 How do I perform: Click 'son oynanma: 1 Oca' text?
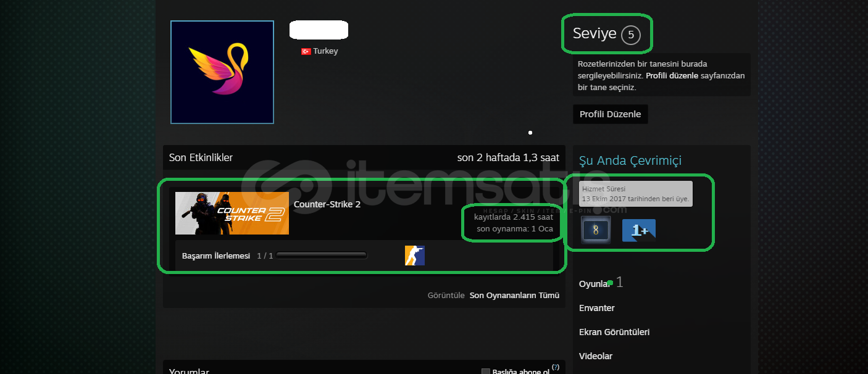point(515,229)
